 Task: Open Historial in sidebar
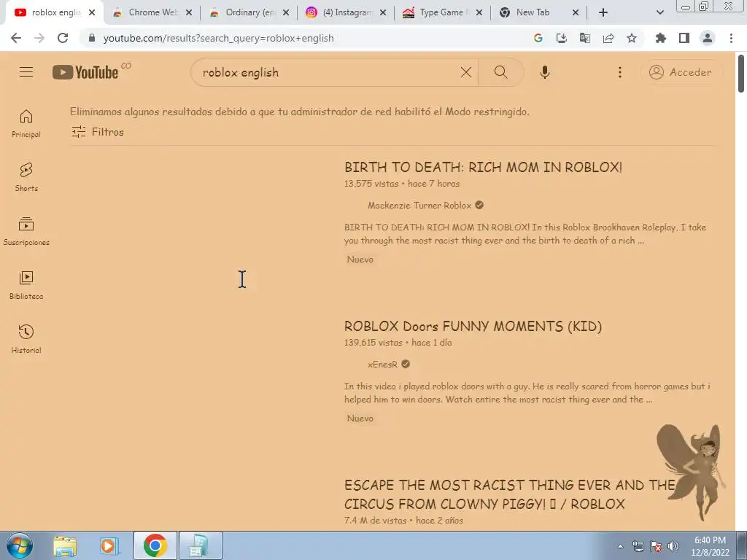(26, 339)
